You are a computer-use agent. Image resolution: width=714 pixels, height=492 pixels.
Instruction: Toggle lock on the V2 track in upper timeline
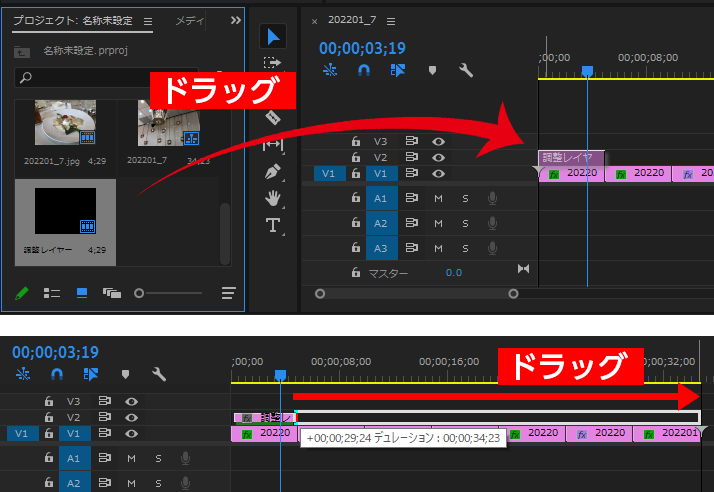[x=355, y=158]
